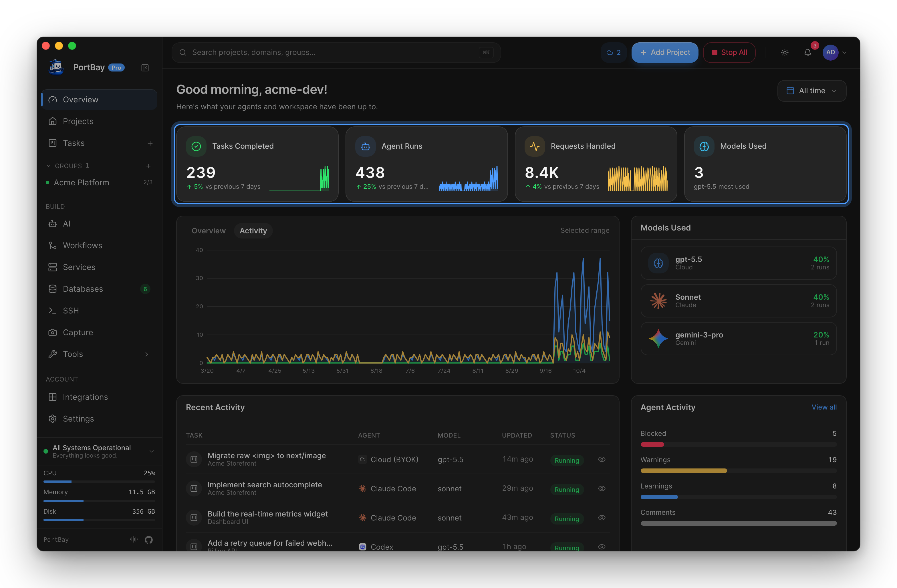The height and width of the screenshot is (588, 897).
Task: Collapse the GROUPS section chevron
Action: [x=48, y=166]
